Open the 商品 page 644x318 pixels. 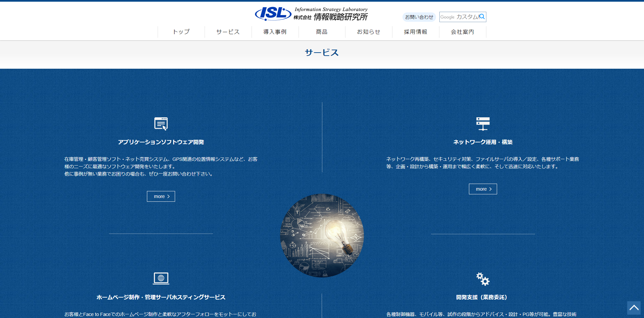pyautogui.click(x=322, y=31)
